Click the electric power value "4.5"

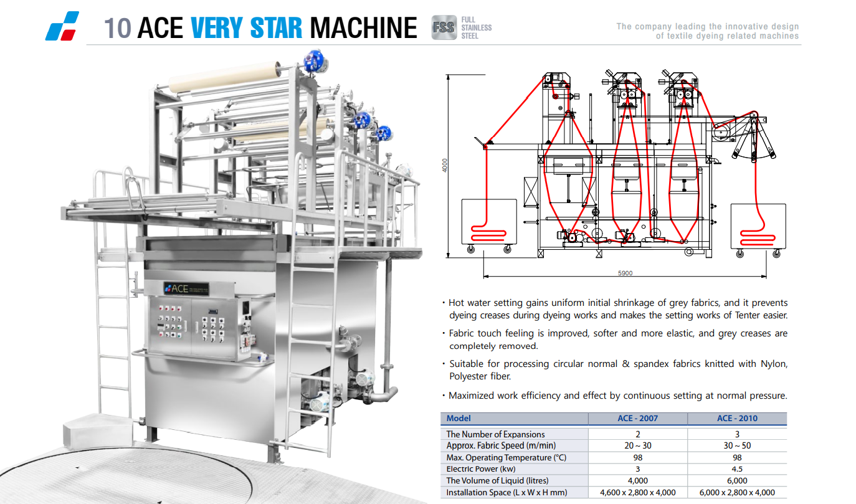pos(737,469)
